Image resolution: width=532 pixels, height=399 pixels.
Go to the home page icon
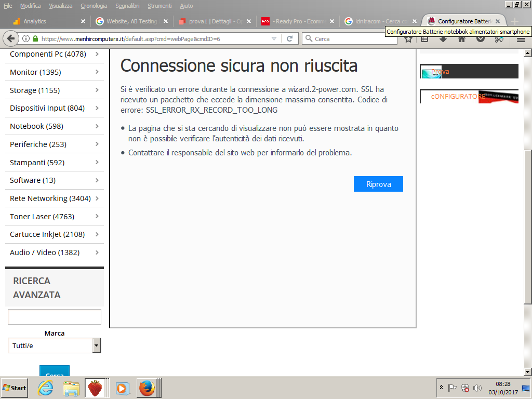click(x=461, y=39)
